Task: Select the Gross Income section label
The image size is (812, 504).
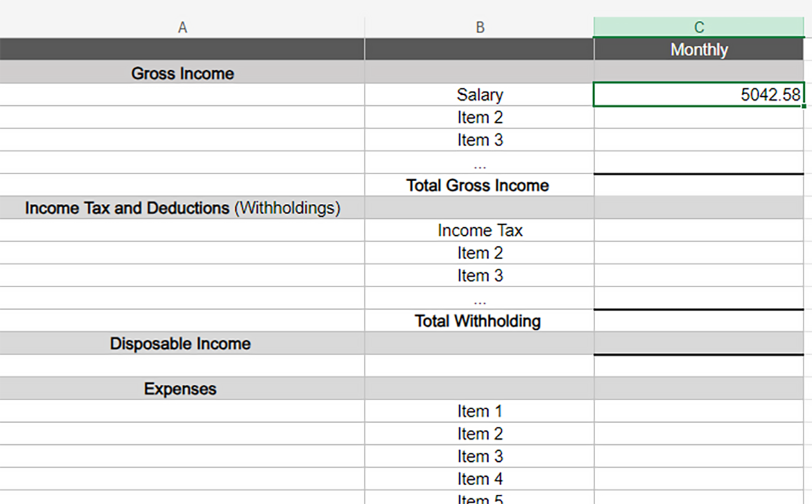Action: click(183, 73)
